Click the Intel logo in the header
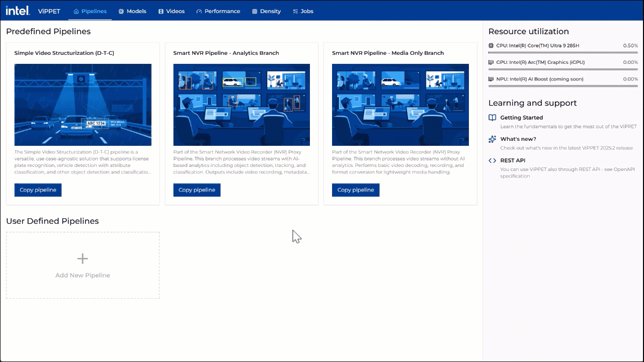This screenshot has width=644, height=362. (x=18, y=10)
